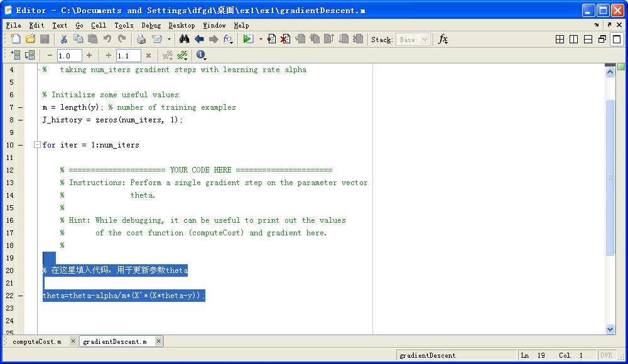Click the line 8 J_history assignment
The height and width of the screenshot is (364, 628).
click(x=112, y=120)
